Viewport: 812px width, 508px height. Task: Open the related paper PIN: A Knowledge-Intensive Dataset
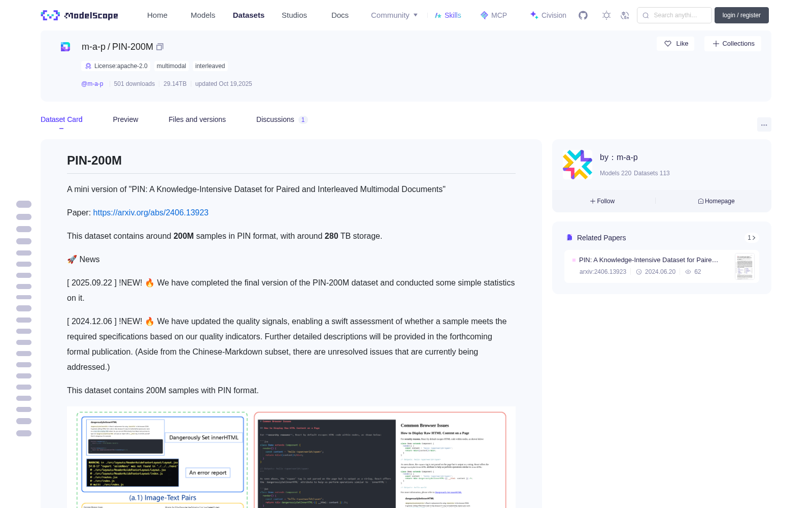(649, 260)
